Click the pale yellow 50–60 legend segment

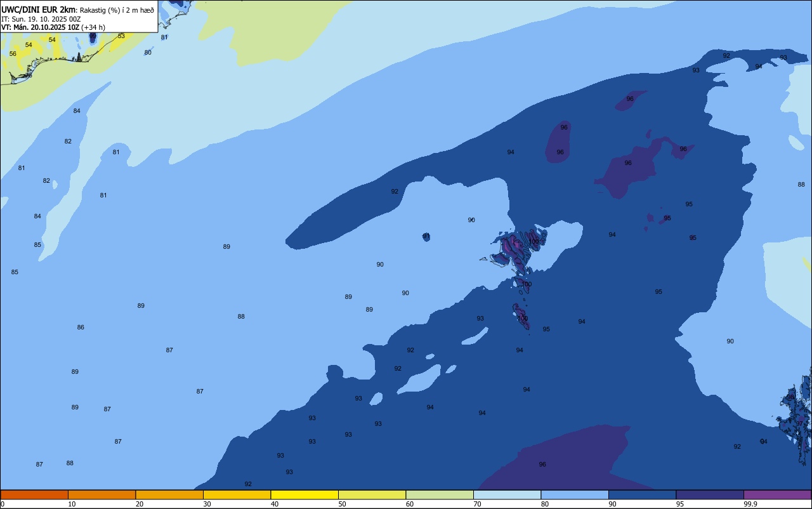tap(372, 494)
